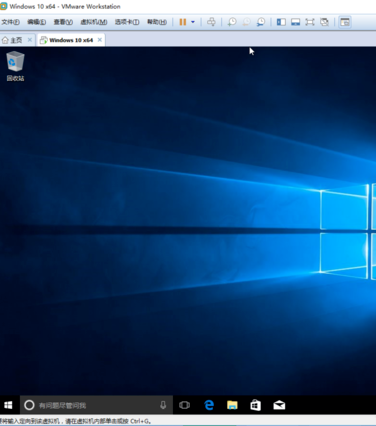376x426 pixels.
Task: Open the 虚拟机(M) menu
Action: [94, 22]
